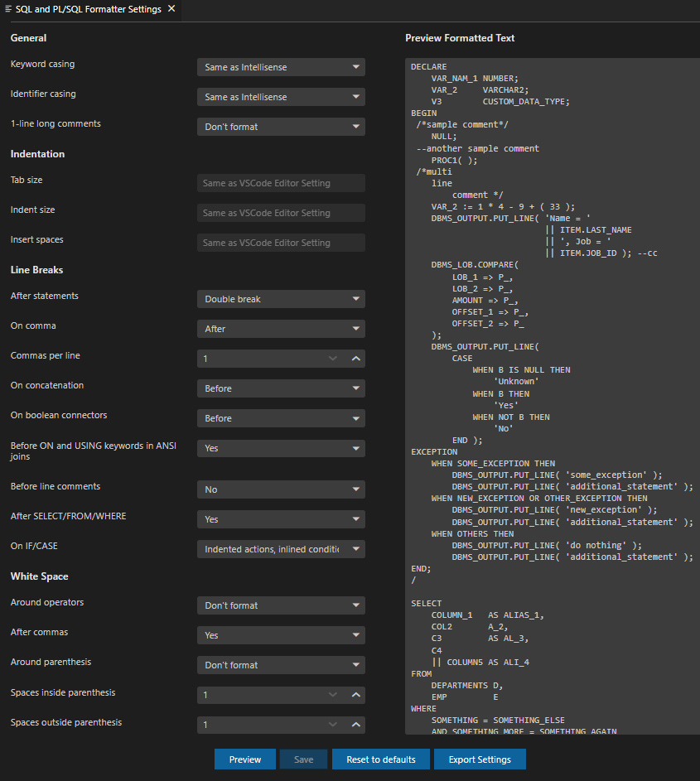Open the On comma dropdown

[281, 330]
